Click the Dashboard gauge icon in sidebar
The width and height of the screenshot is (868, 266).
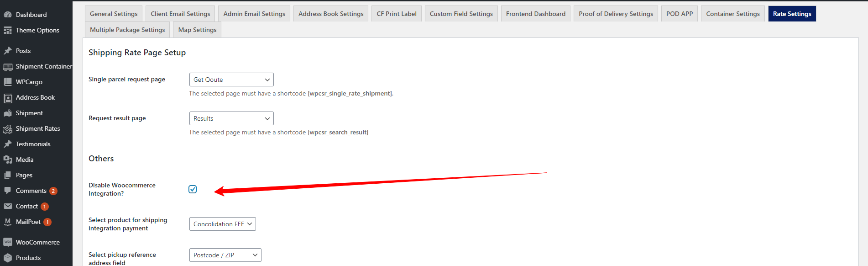pyautogui.click(x=8, y=15)
